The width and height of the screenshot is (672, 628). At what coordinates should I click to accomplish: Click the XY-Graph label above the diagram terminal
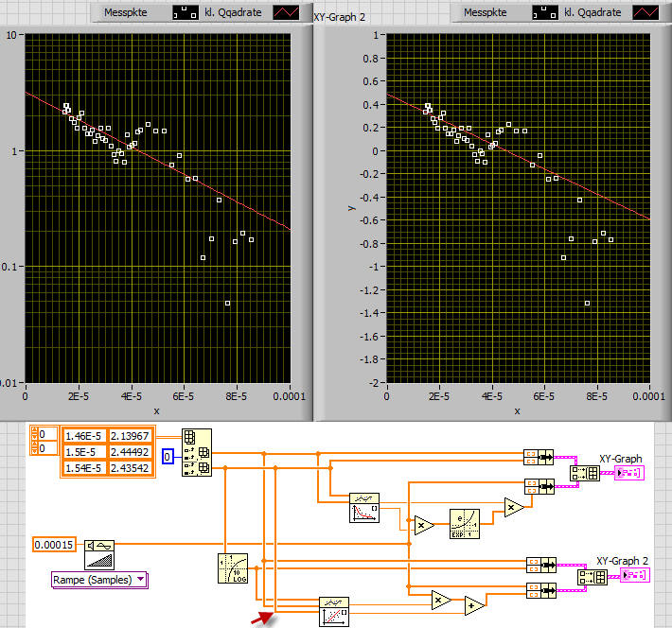point(621,459)
